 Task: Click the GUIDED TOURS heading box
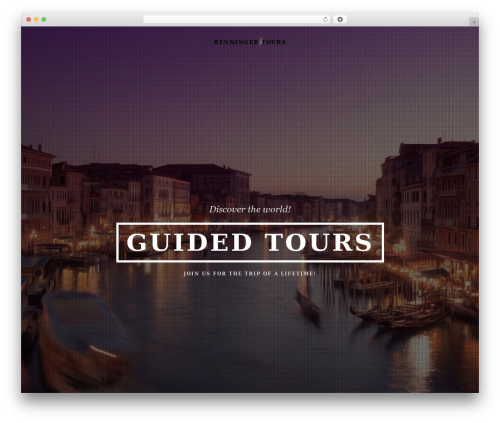click(250, 242)
